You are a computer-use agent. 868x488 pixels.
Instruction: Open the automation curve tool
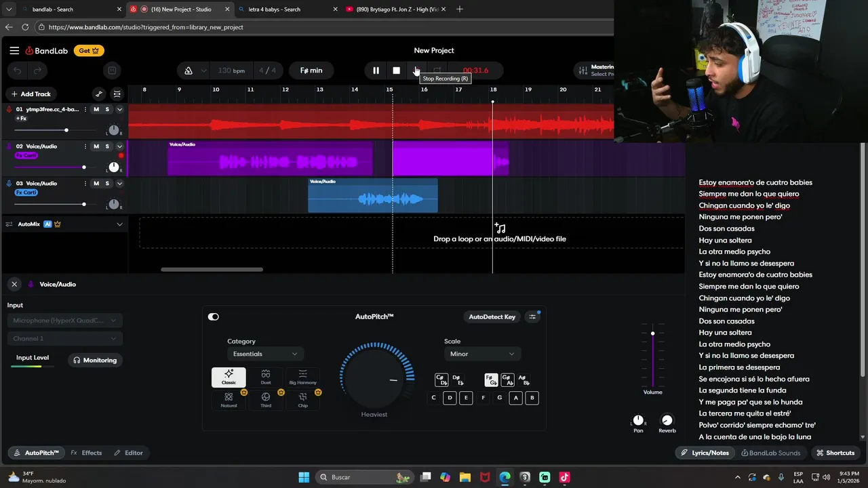[x=99, y=94]
